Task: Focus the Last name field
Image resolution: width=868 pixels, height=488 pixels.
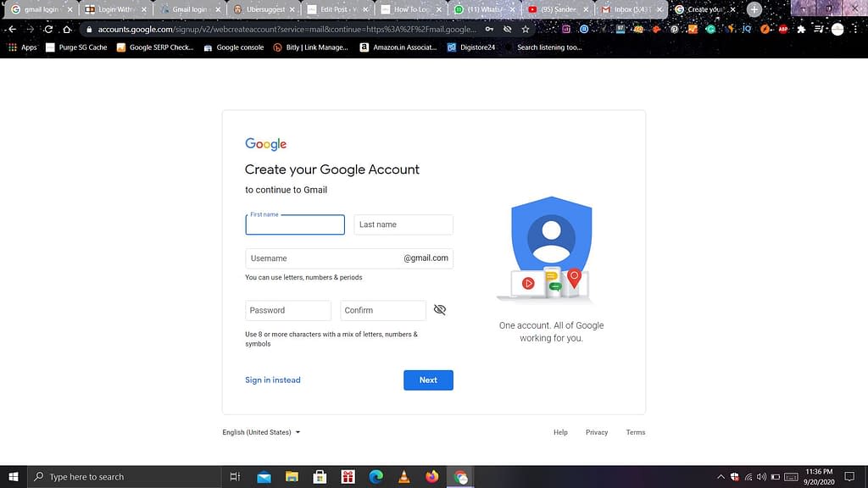Action: click(x=403, y=225)
